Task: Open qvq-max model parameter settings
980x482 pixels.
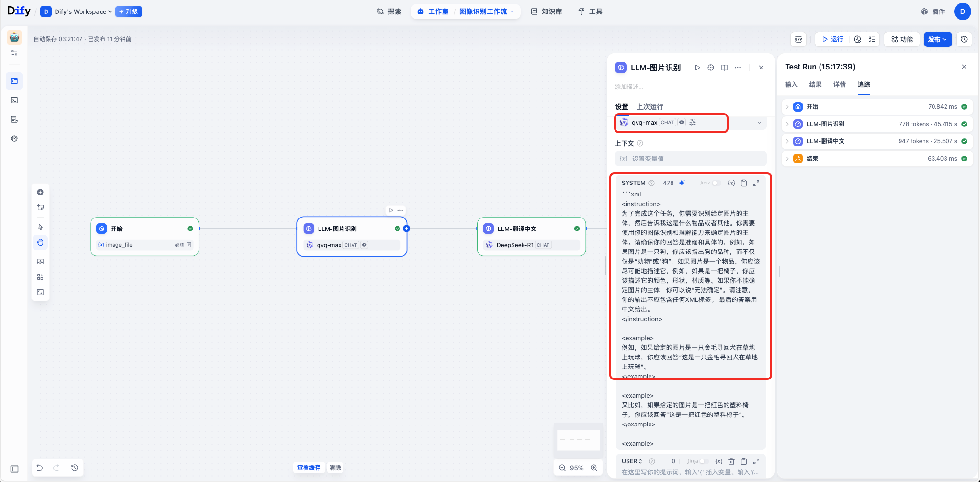Action: pyautogui.click(x=693, y=123)
